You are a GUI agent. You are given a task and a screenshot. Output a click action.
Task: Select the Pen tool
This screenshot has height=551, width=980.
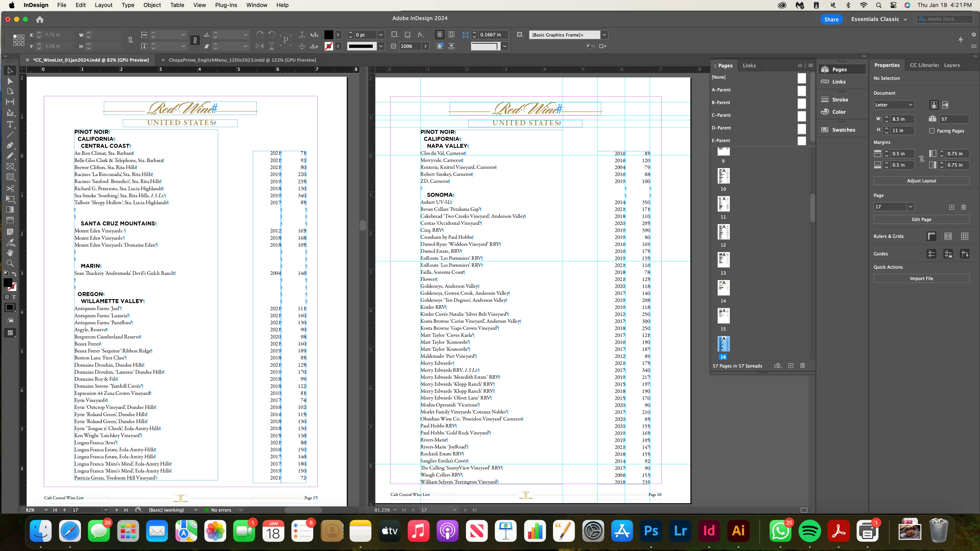coord(10,145)
